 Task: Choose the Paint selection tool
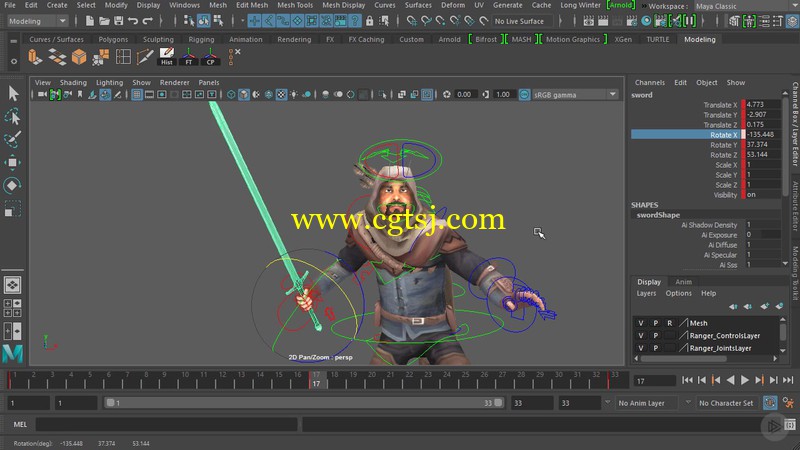(x=13, y=139)
